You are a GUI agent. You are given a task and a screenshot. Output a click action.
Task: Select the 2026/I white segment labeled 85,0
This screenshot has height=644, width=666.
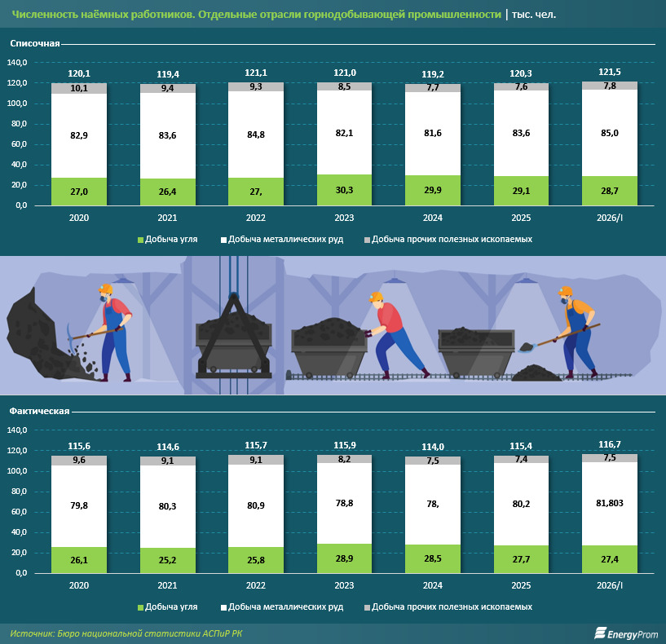coord(610,133)
